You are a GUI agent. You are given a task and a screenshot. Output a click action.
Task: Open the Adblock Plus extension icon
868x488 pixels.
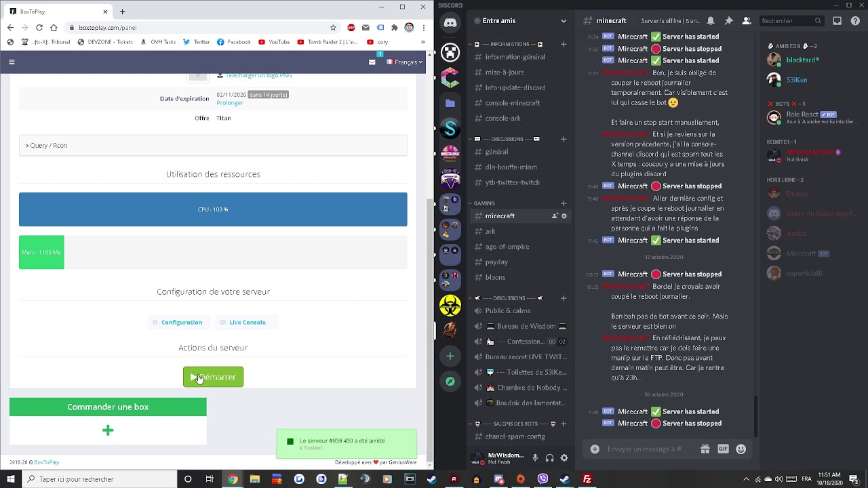351,28
